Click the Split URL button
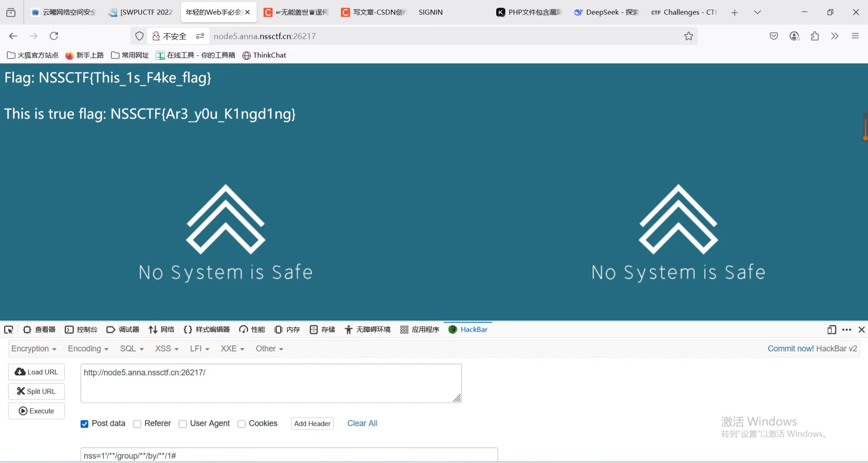The image size is (868, 463). 36,391
